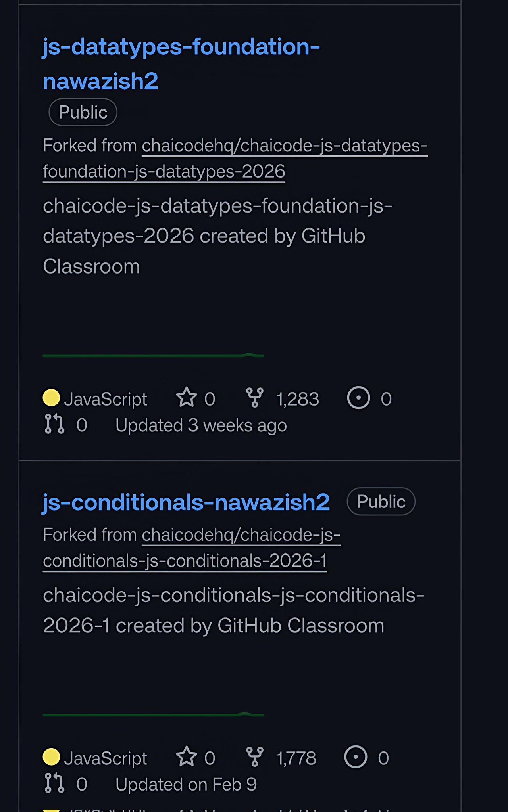Click the Public badge next to js-conditionals-nawazish2
This screenshot has height=812, width=508.
pyautogui.click(x=381, y=502)
